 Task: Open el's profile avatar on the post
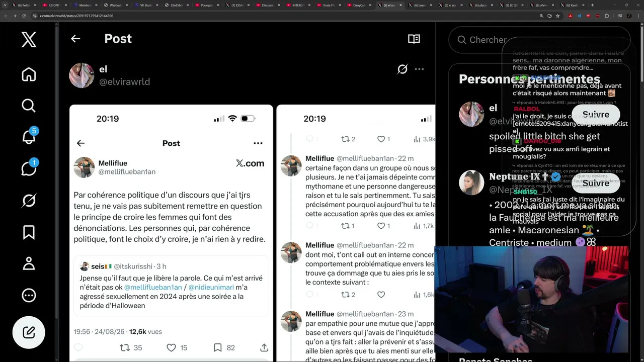tap(82, 75)
